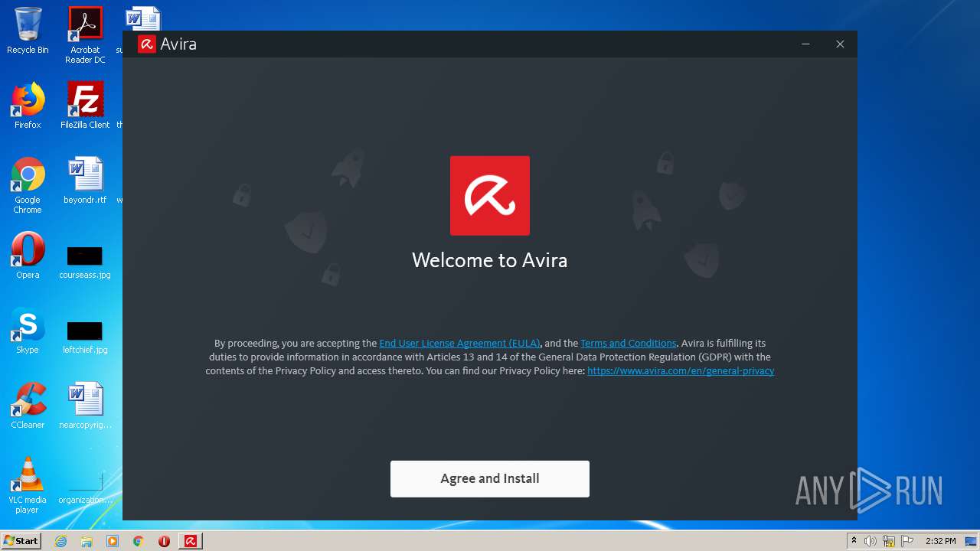Launch Skype from the desktop
Image resolution: width=980 pixels, height=551 pixels.
pyautogui.click(x=28, y=331)
